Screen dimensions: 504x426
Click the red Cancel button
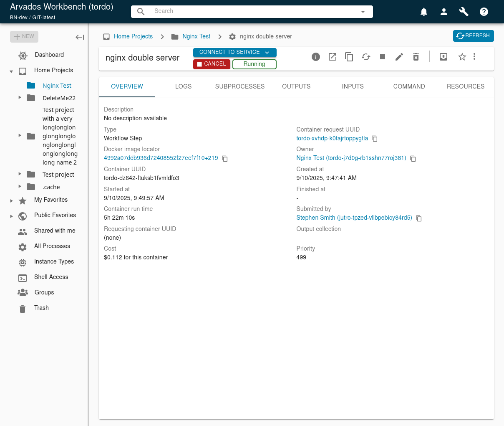point(212,64)
